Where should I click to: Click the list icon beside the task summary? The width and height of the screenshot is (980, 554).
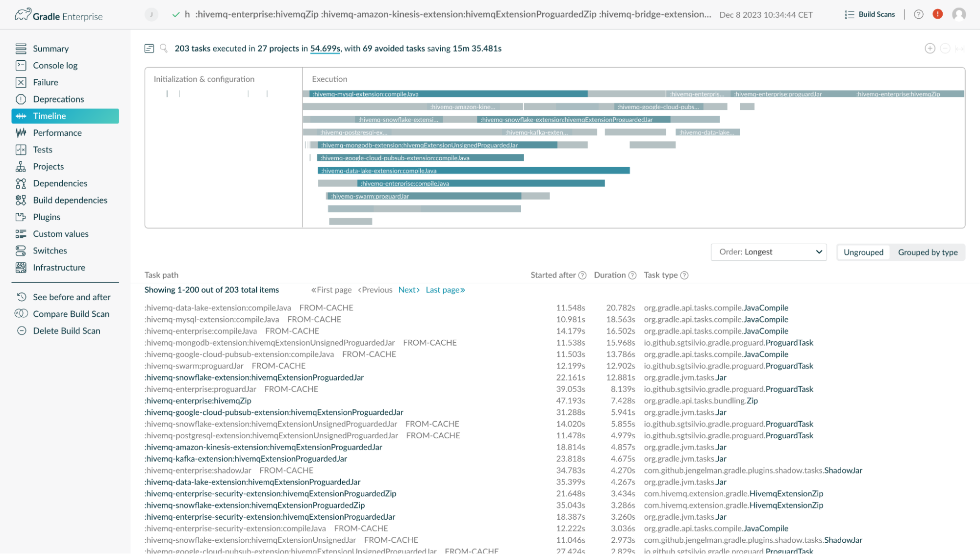click(x=149, y=48)
